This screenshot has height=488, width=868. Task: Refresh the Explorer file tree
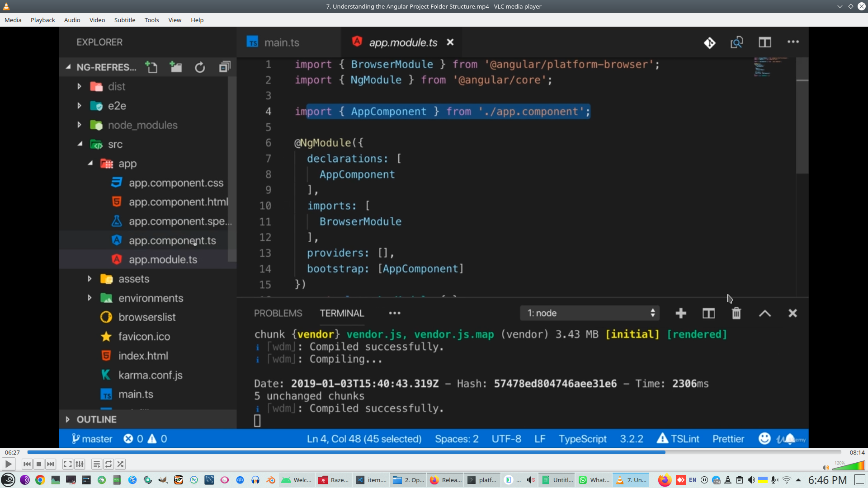coord(200,67)
